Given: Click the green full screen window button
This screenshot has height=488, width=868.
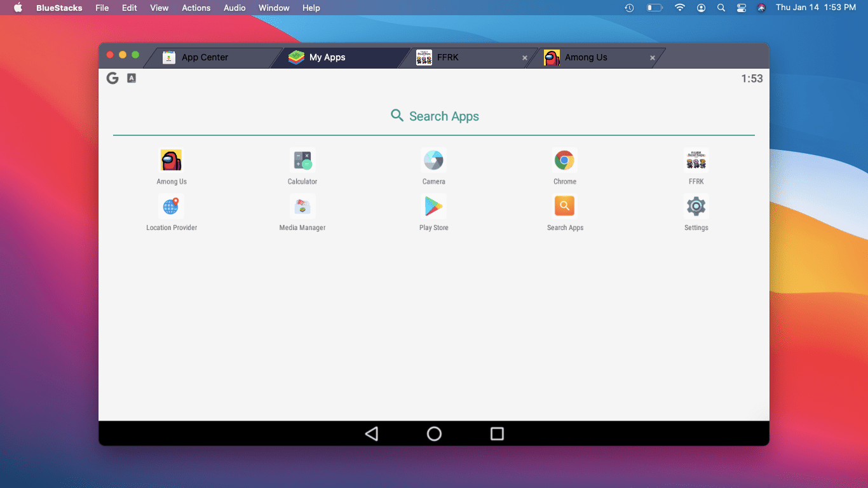Looking at the screenshot, I should (135, 55).
